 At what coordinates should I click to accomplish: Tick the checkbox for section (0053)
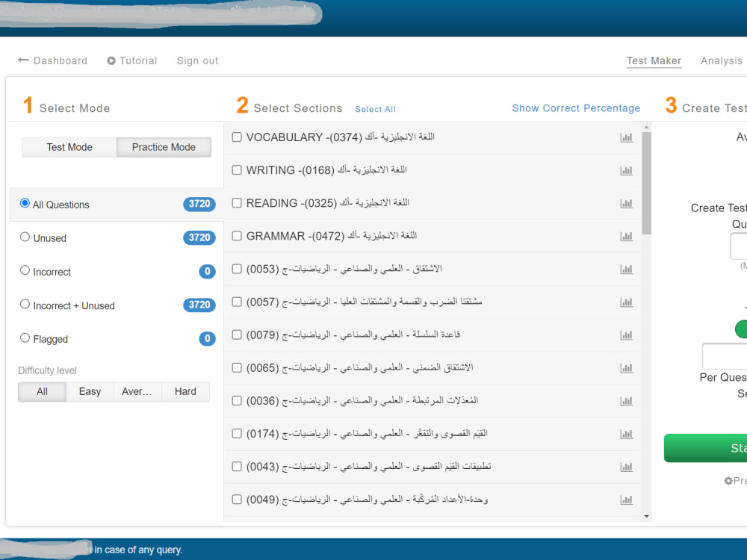click(237, 269)
